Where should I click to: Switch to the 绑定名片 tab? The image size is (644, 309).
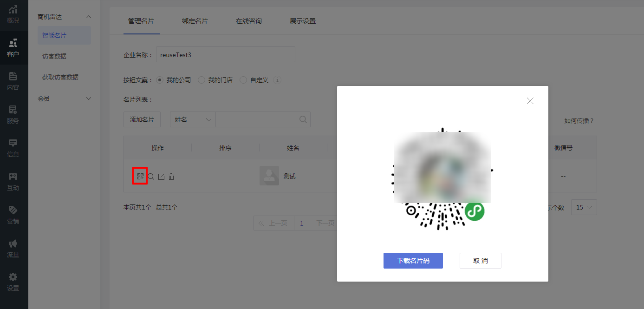(195, 21)
